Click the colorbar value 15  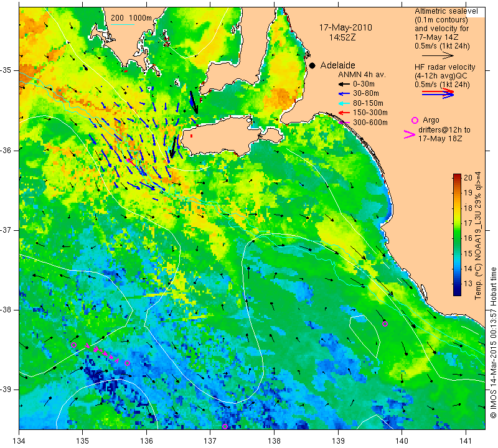(468, 253)
